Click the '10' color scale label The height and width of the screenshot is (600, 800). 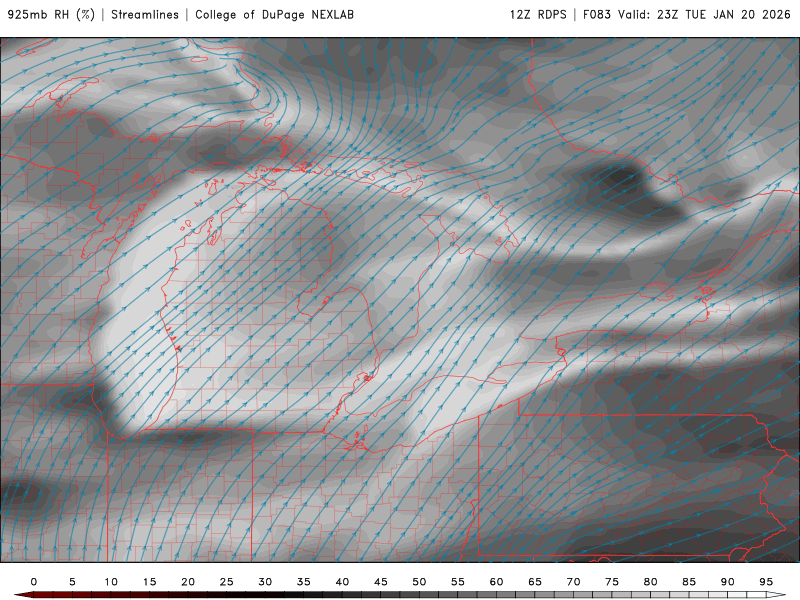(x=111, y=582)
